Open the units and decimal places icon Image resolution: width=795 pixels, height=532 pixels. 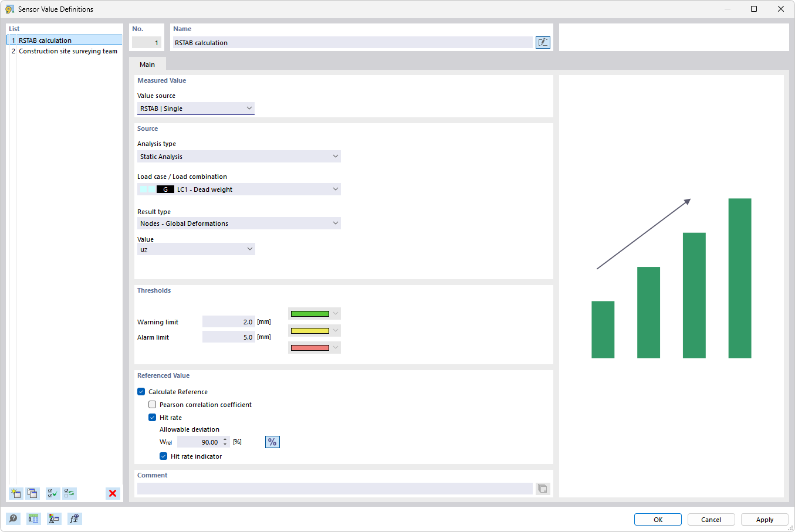tap(33, 519)
